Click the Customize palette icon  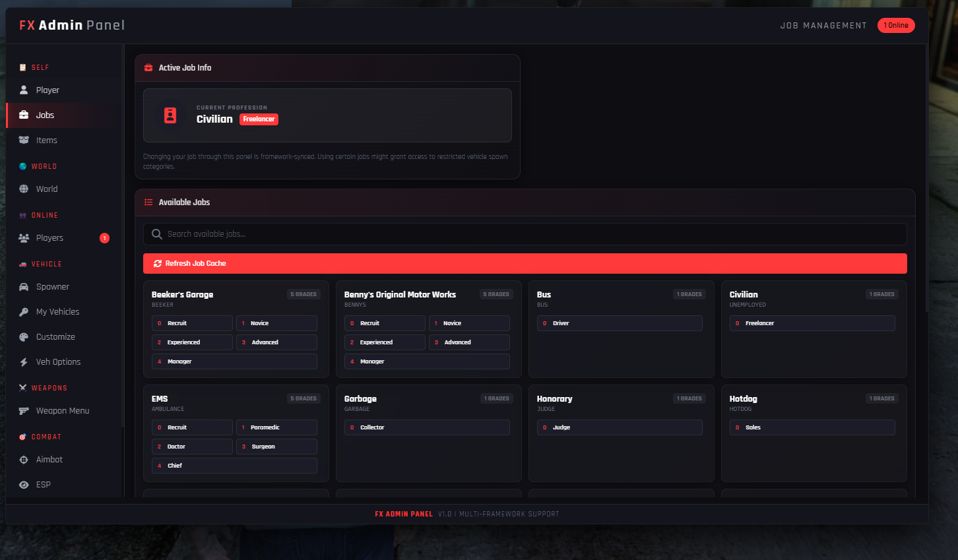click(x=24, y=336)
